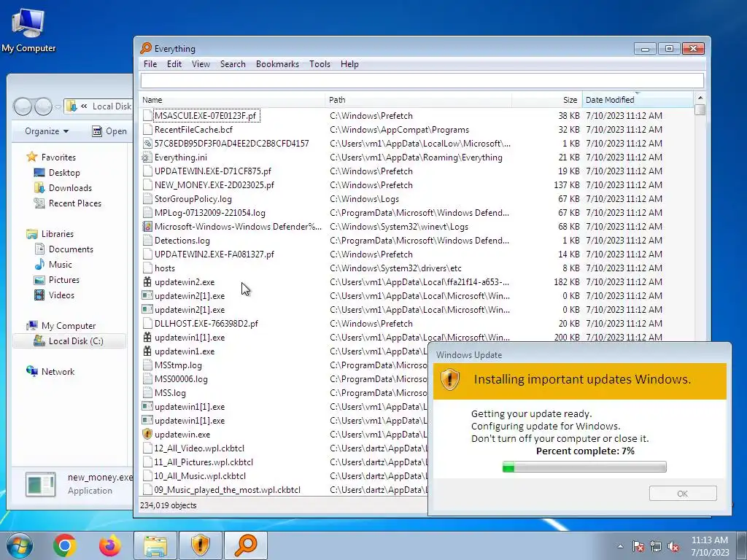Launch Firefox from taskbar
Screen dimensions: 747x560
110,545
